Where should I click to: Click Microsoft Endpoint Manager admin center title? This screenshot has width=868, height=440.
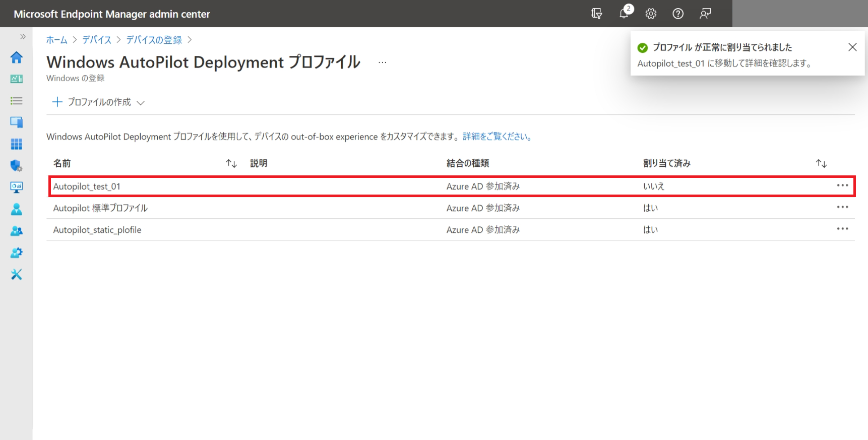pyautogui.click(x=112, y=14)
